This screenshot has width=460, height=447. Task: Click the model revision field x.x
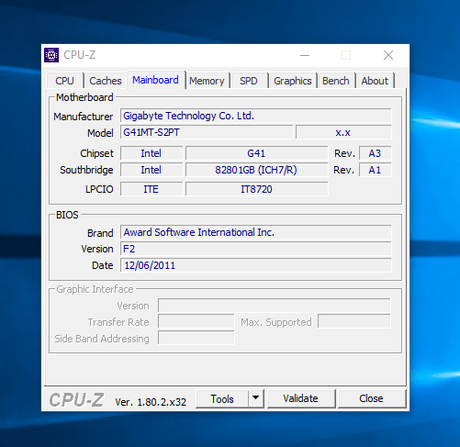(343, 132)
